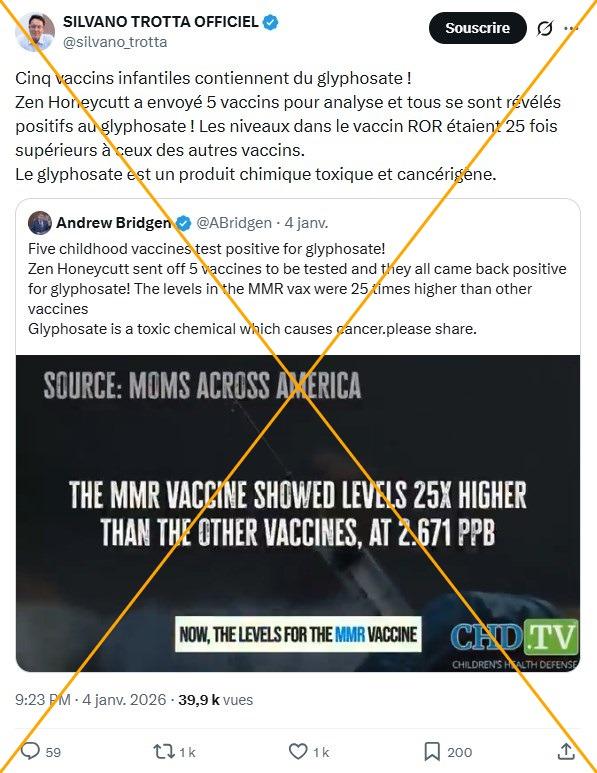Like the post with the heart icon
The image size is (597, 773).
(297, 751)
